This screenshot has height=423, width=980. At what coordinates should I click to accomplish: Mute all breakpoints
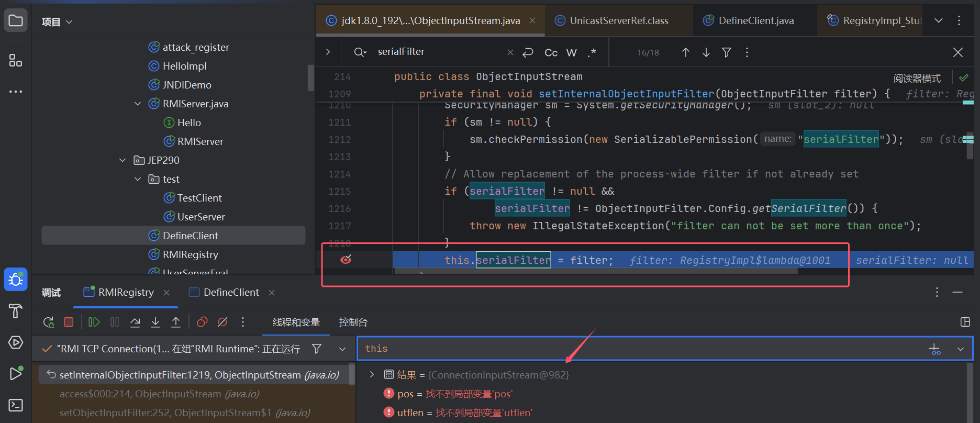click(222, 322)
